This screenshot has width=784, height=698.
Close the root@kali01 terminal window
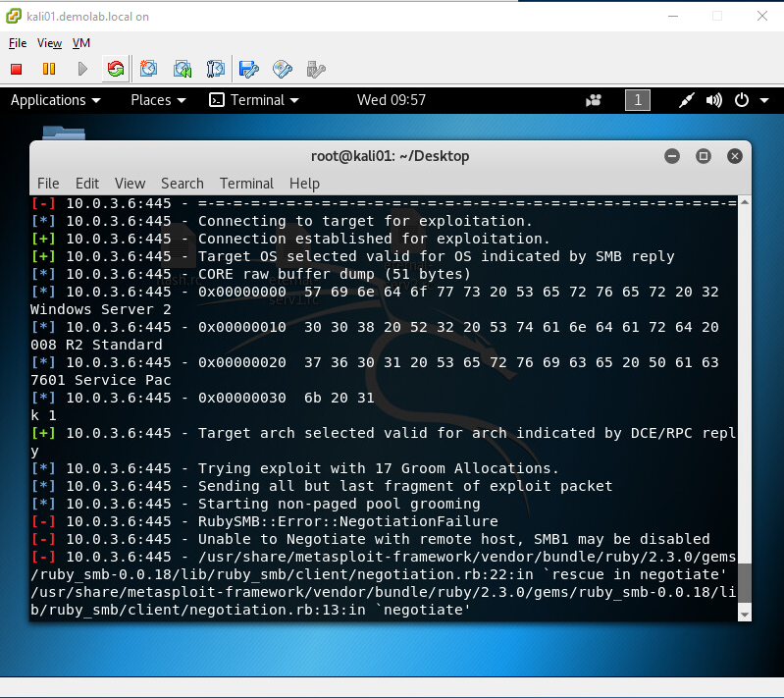(735, 156)
